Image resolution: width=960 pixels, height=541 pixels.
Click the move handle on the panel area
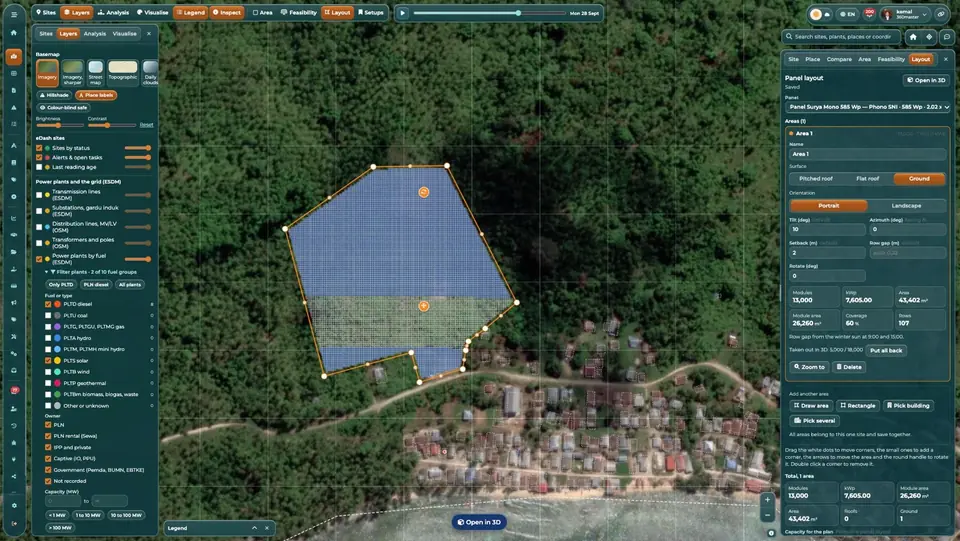click(424, 306)
